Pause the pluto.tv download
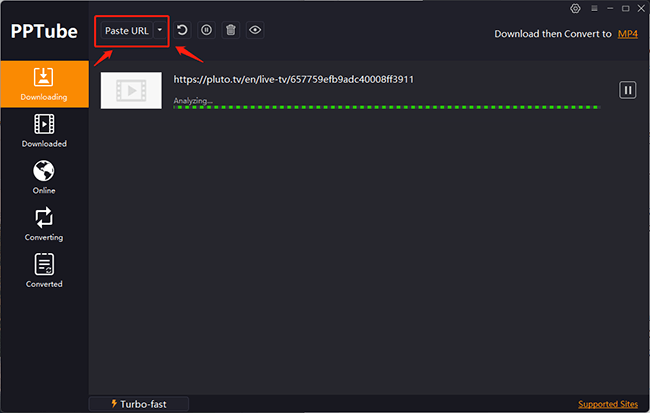This screenshot has height=413, width=650. point(628,90)
